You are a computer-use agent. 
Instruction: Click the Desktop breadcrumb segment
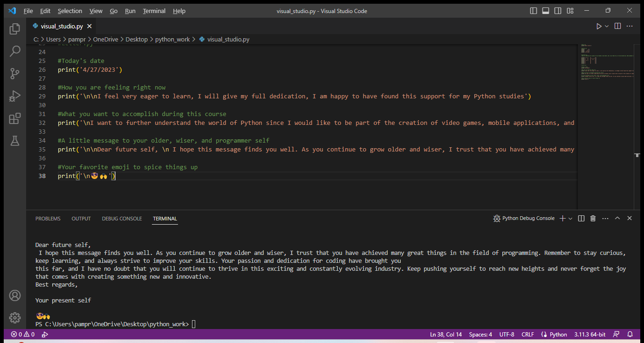pyautogui.click(x=137, y=40)
